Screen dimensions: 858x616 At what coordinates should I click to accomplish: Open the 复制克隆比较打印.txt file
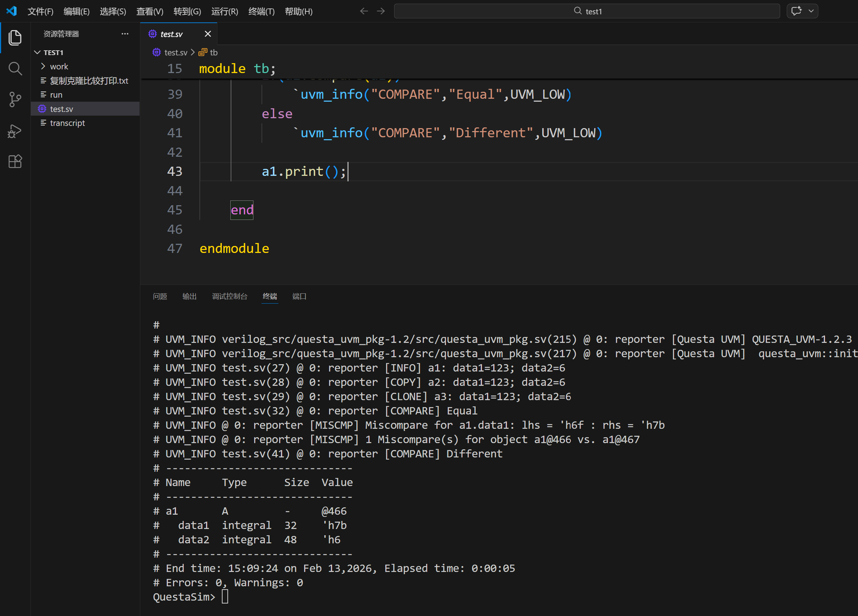[89, 80]
